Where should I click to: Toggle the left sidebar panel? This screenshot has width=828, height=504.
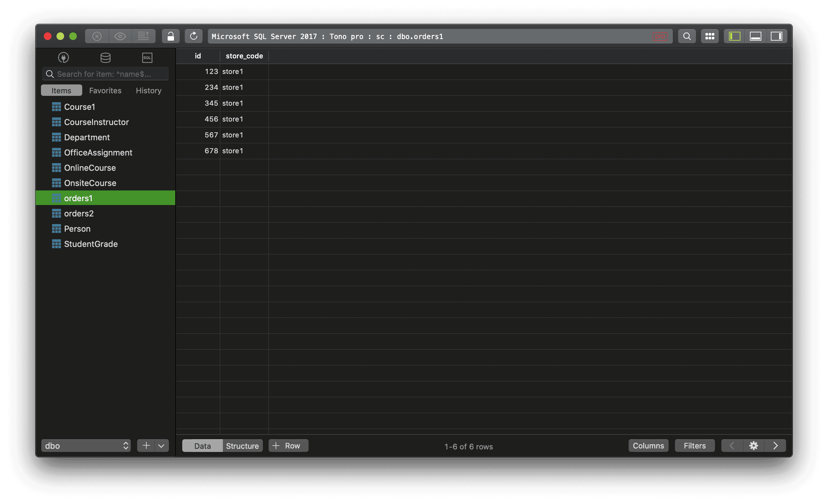735,36
